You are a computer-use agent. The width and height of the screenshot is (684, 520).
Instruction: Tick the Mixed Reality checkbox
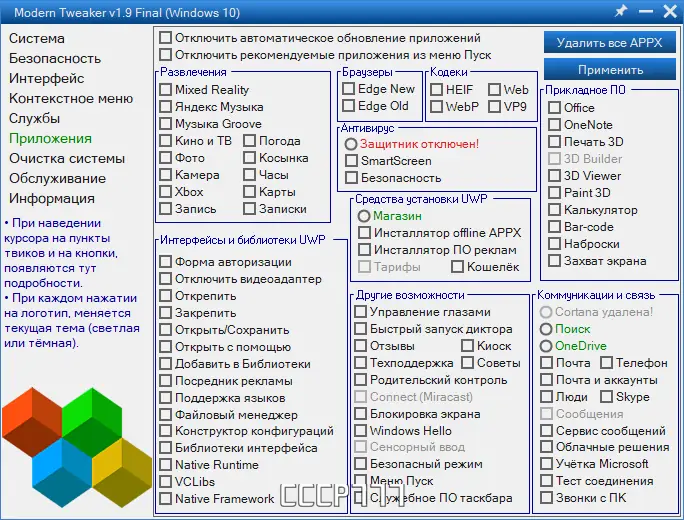[x=165, y=89]
